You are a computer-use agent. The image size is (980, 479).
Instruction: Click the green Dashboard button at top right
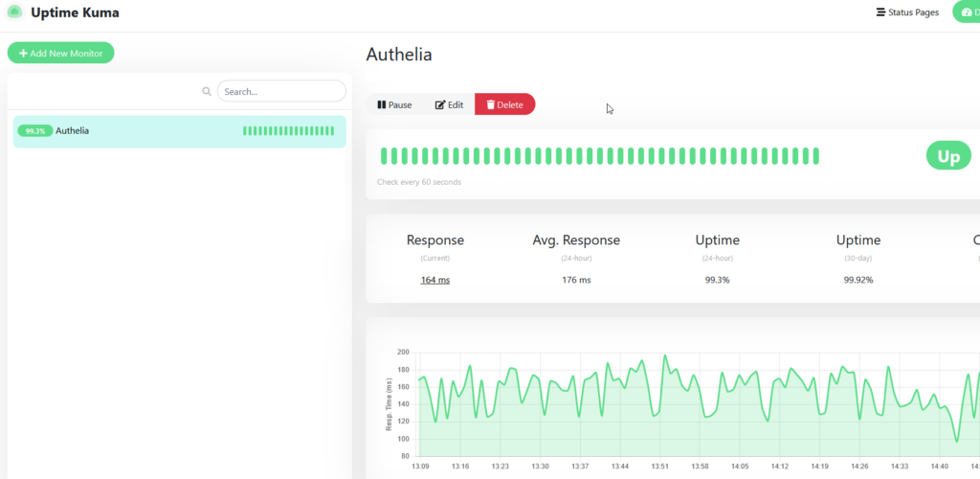point(967,11)
